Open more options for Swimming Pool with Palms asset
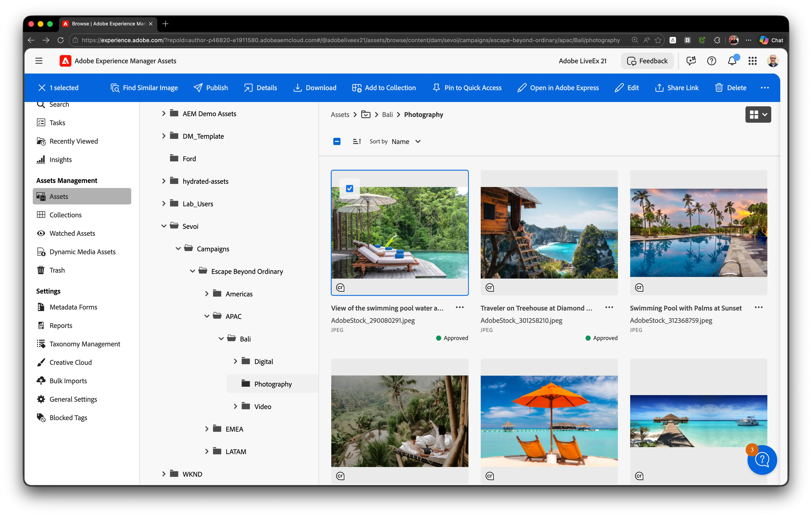This screenshot has width=812, height=517. click(x=759, y=307)
